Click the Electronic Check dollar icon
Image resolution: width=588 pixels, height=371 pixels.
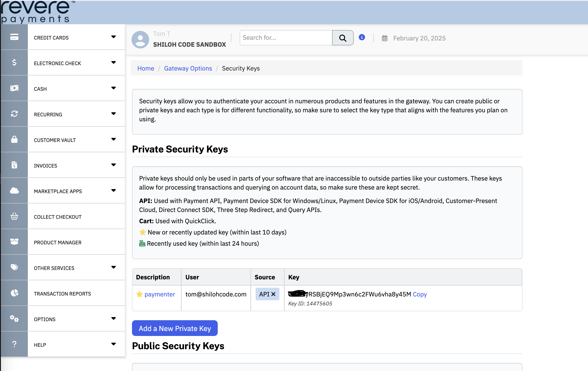[x=14, y=63]
